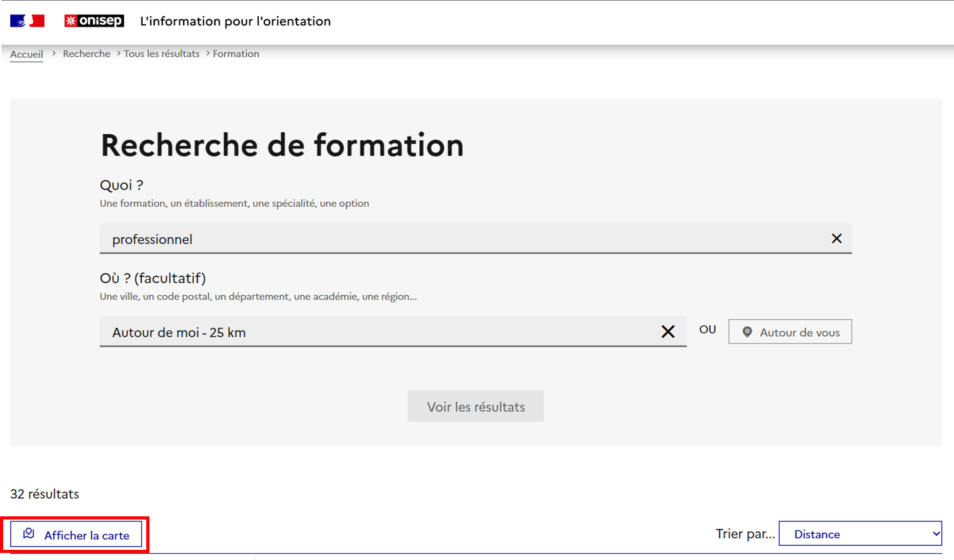Open the Recherche breadcrumb item
954x560 pixels.
(x=86, y=54)
